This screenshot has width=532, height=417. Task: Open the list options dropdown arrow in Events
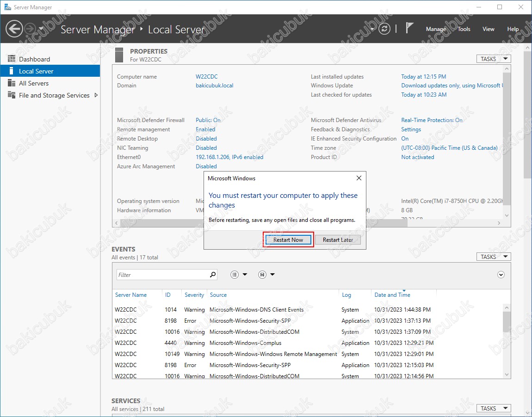[245, 275]
